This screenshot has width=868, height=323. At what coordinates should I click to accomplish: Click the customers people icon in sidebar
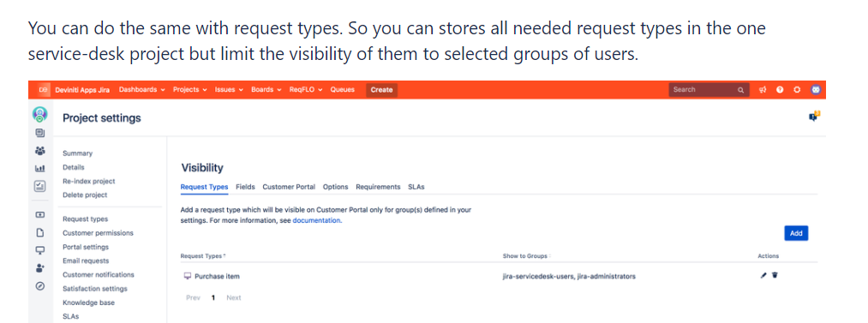click(x=40, y=151)
